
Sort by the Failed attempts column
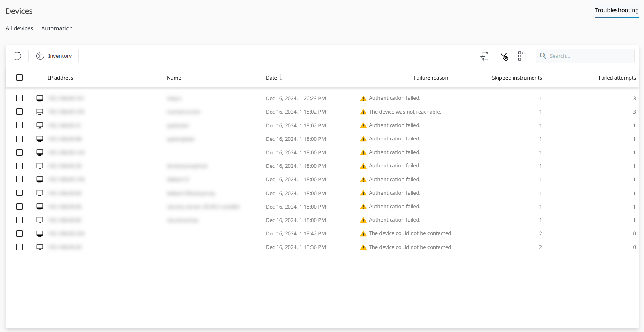coord(617,78)
